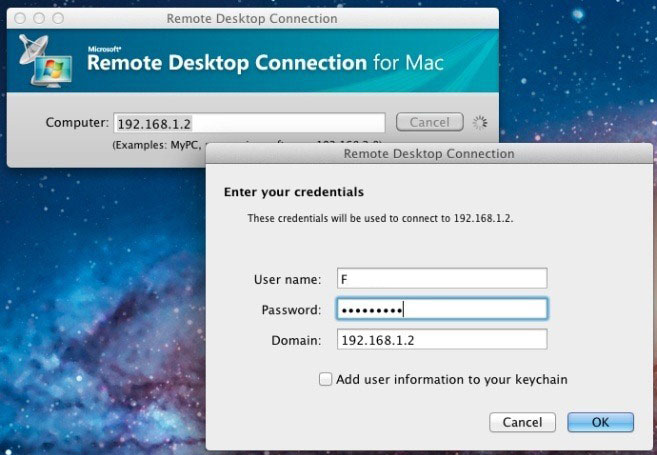
Task: Click the green zoom button of main window
Action: pos(58,18)
